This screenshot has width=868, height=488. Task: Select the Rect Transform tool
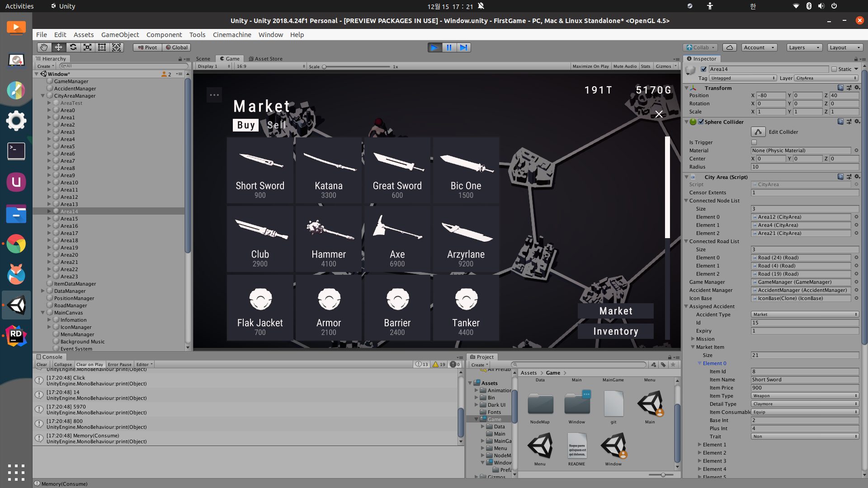click(x=102, y=47)
